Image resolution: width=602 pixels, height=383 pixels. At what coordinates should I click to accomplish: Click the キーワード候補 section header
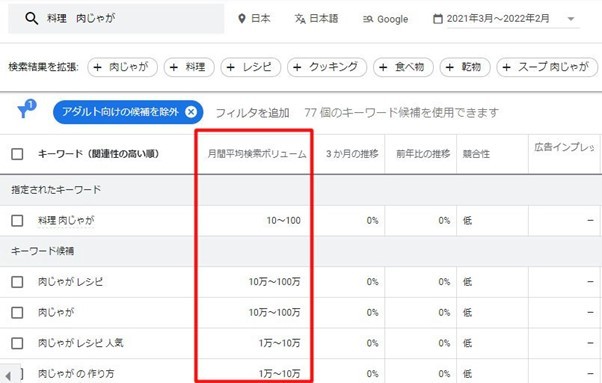(x=43, y=251)
